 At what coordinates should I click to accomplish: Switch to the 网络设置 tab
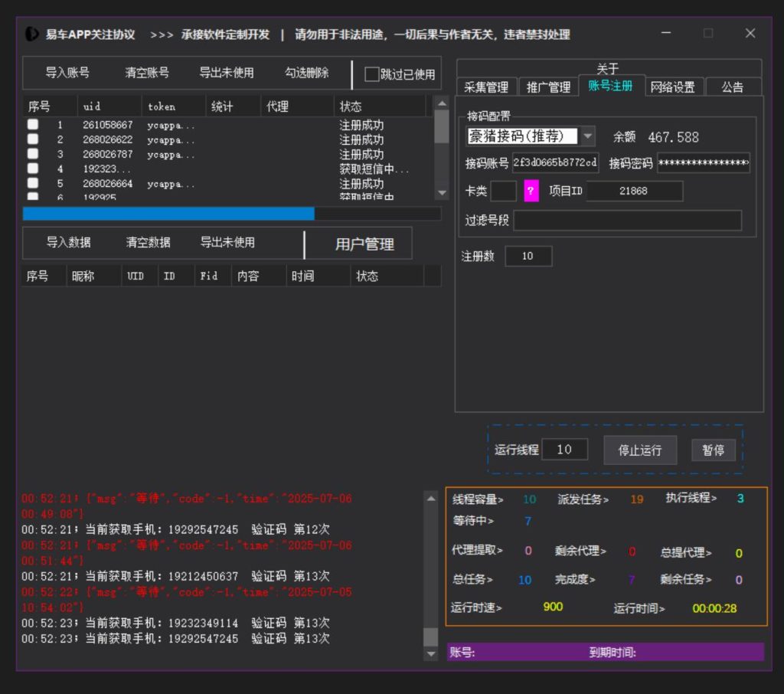(672, 87)
